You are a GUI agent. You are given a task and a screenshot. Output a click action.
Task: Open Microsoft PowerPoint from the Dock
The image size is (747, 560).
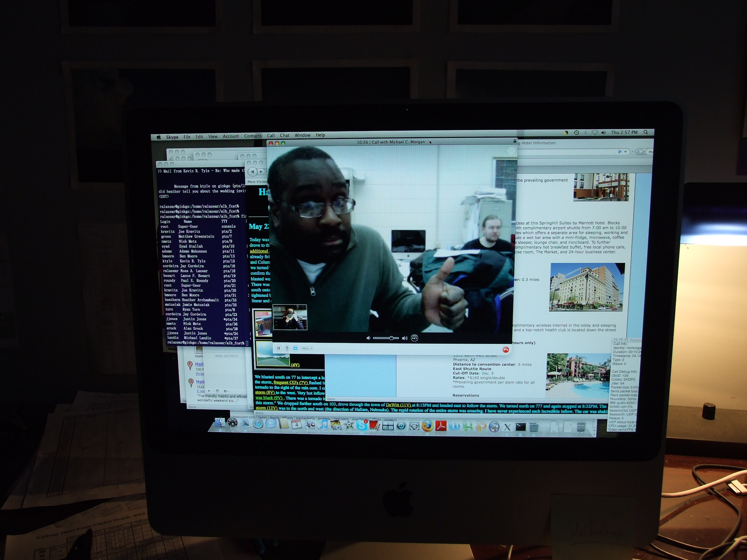[x=481, y=427]
